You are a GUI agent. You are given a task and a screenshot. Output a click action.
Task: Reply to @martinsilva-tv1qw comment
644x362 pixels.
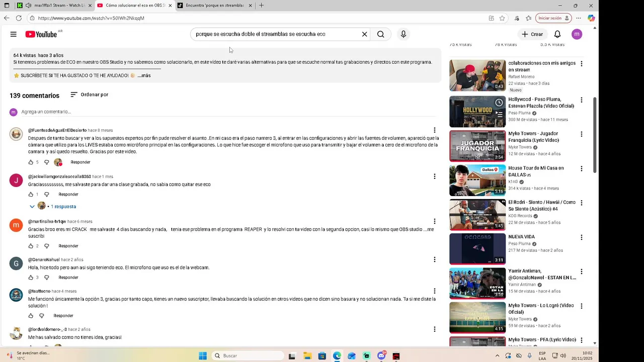pos(68,246)
